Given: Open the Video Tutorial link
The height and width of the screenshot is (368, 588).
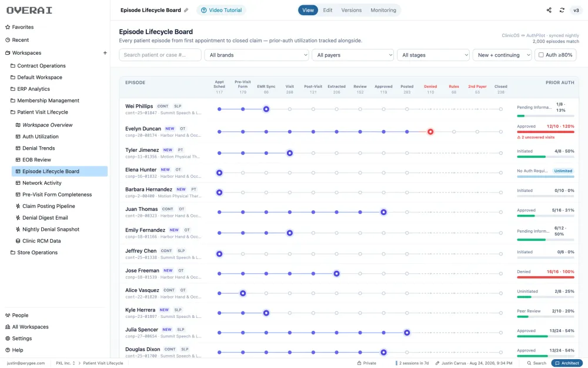Looking at the screenshot, I should (x=221, y=10).
